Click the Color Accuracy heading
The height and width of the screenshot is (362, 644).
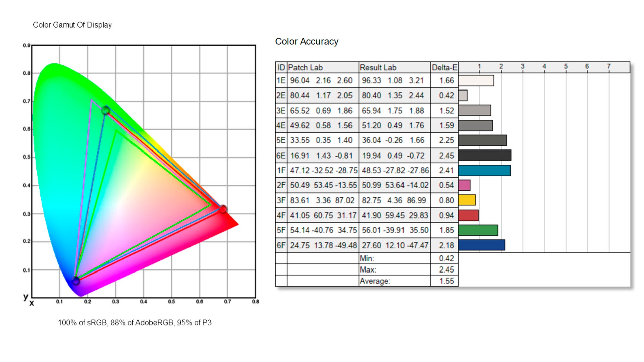[307, 41]
